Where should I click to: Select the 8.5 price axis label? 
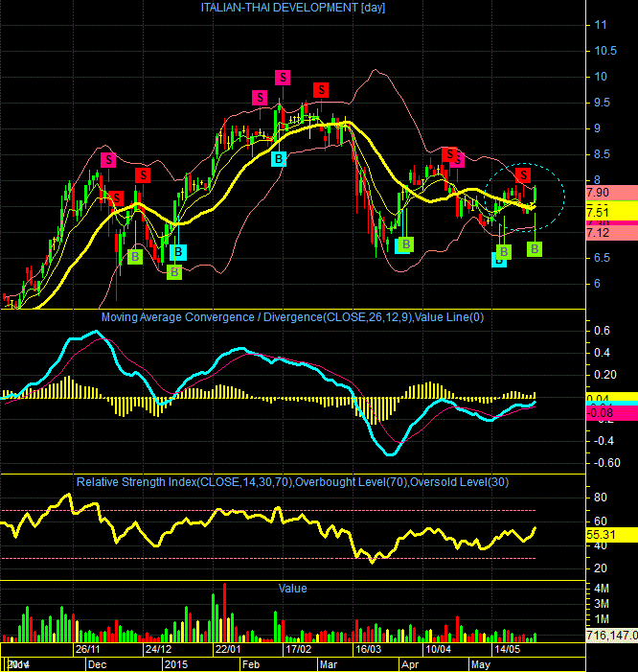tap(602, 154)
